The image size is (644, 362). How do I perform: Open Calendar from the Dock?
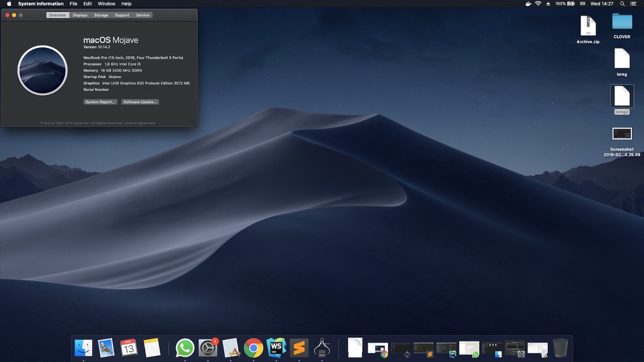128,347
